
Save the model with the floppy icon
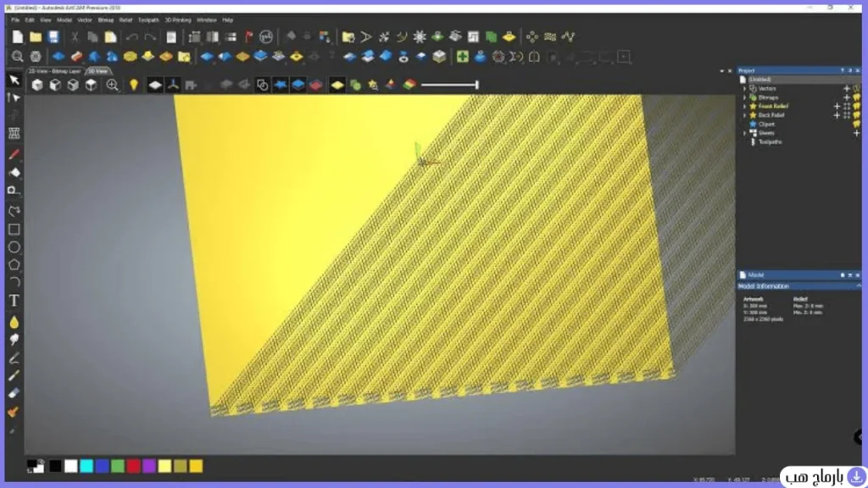pos(53,37)
